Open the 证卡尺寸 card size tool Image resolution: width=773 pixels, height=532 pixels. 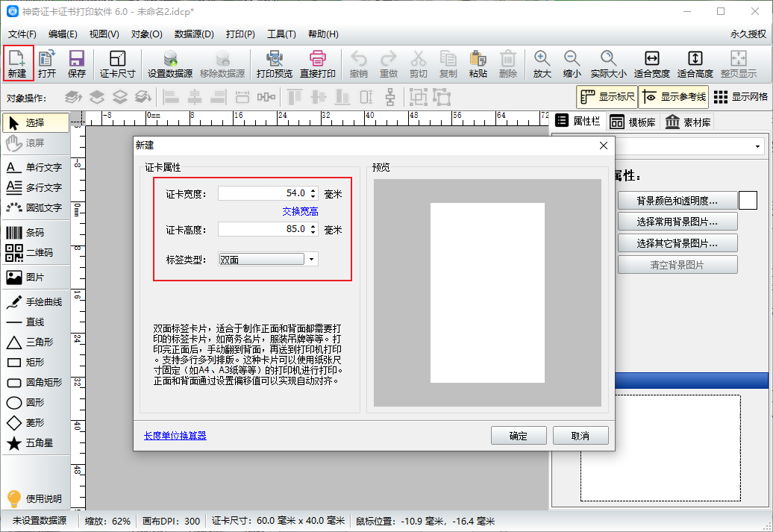pyautogui.click(x=117, y=63)
